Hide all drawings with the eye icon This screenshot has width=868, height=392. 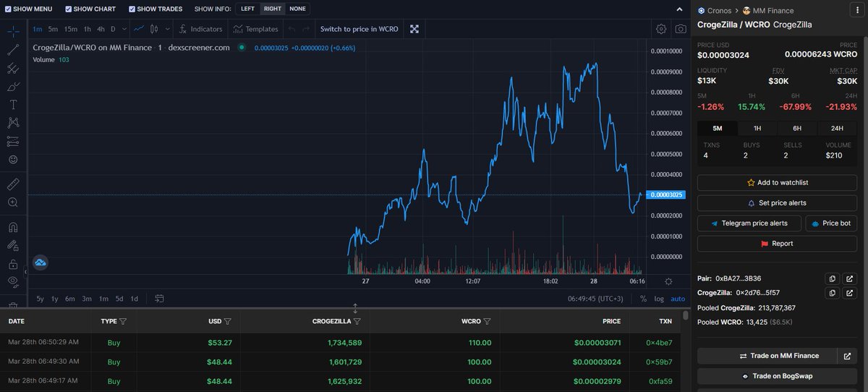(x=13, y=281)
